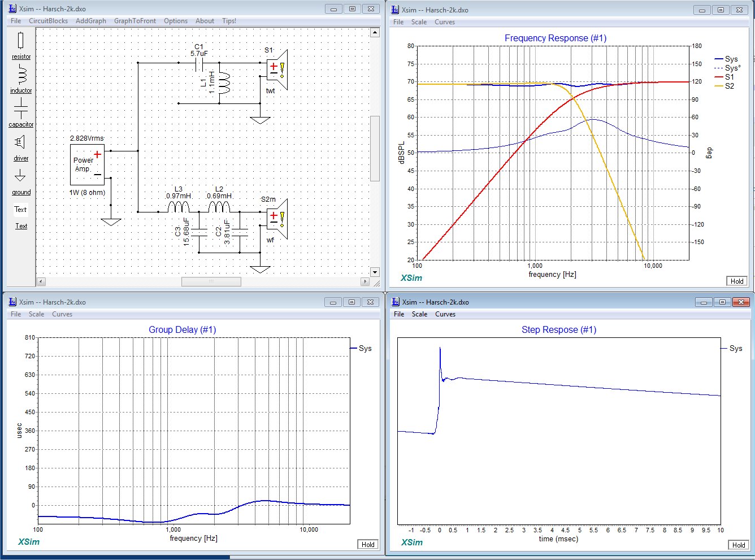Close the Step Response window

click(x=740, y=302)
